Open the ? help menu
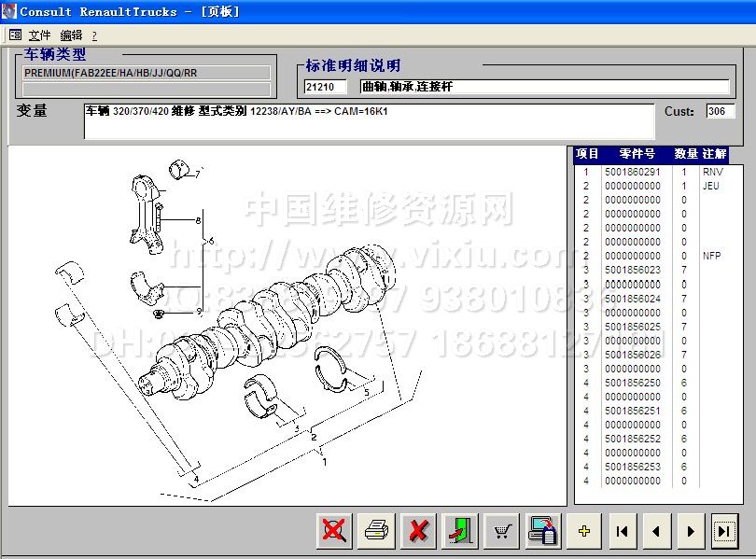 pos(94,35)
